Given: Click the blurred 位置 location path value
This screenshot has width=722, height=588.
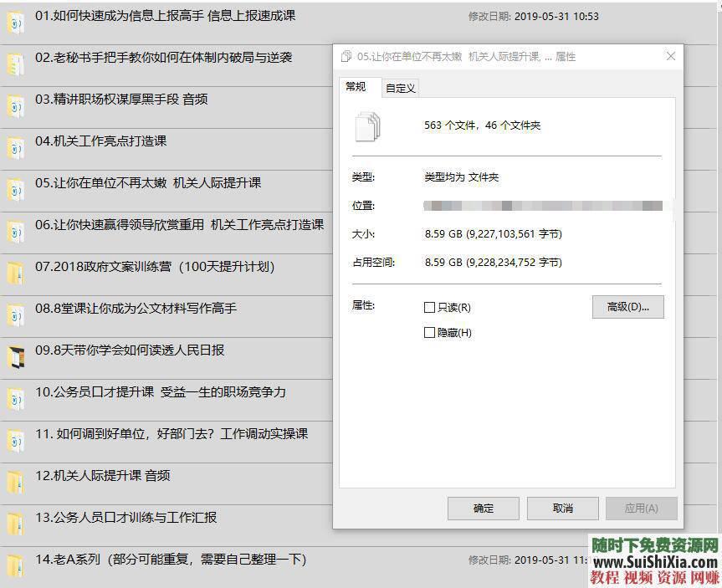Looking at the screenshot, I should (x=543, y=206).
